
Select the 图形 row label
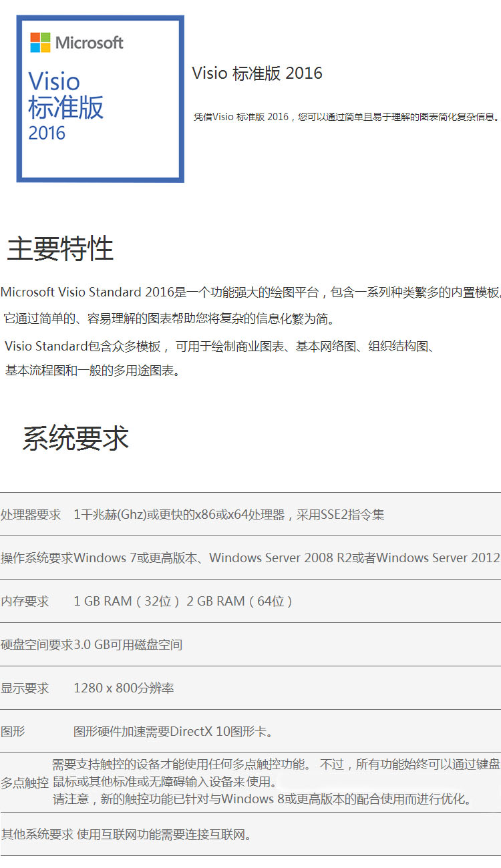(x=13, y=732)
